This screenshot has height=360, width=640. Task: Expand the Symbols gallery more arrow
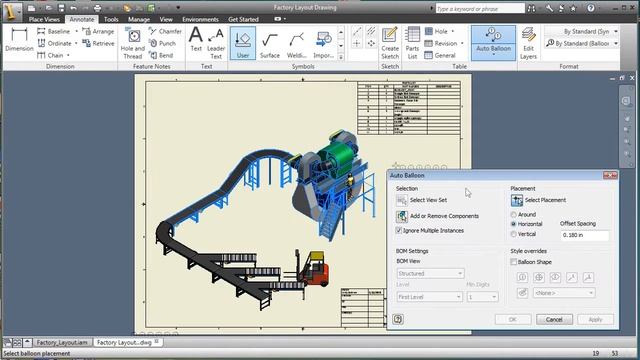[x=341, y=57]
